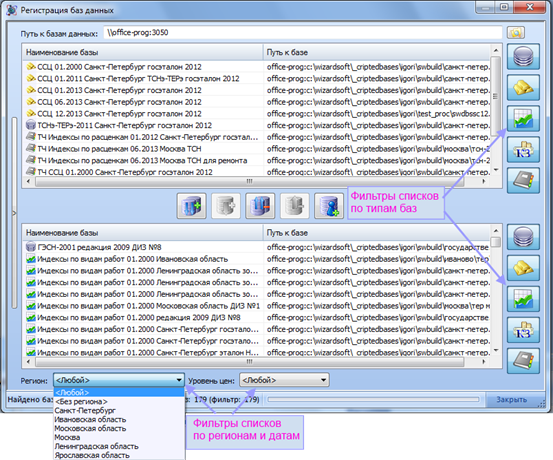
Task: Select gold bars price filter in lower panel
Action: (x=523, y=268)
